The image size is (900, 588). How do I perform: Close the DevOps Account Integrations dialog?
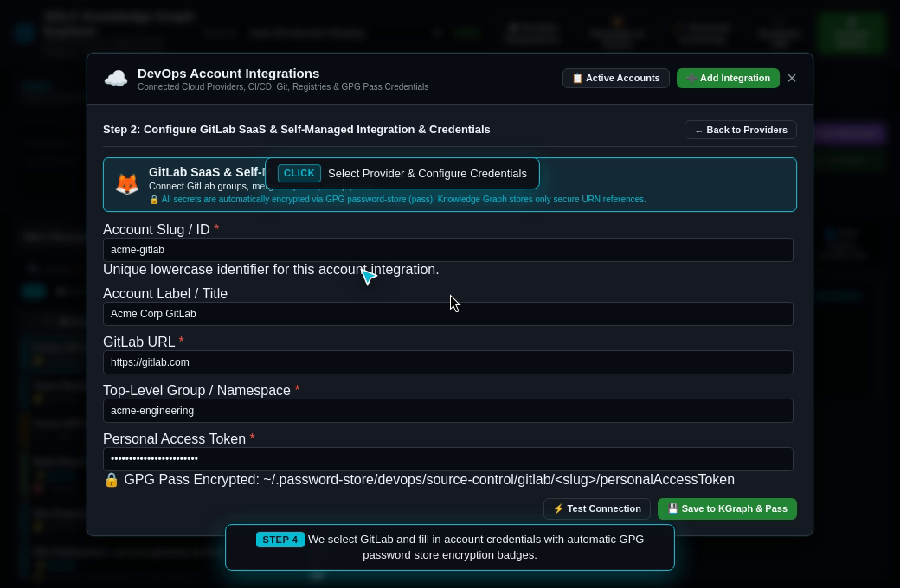[792, 78]
